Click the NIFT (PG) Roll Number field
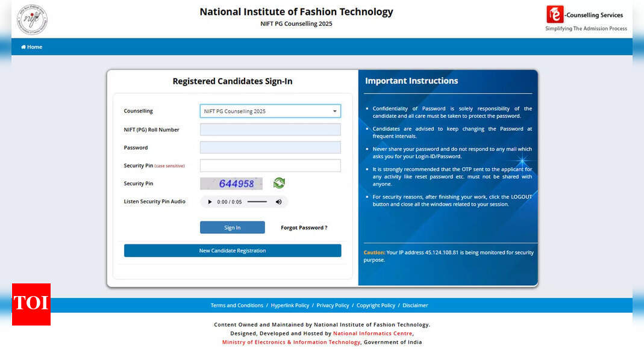This screenshot has height=349, width=644. 270,129
